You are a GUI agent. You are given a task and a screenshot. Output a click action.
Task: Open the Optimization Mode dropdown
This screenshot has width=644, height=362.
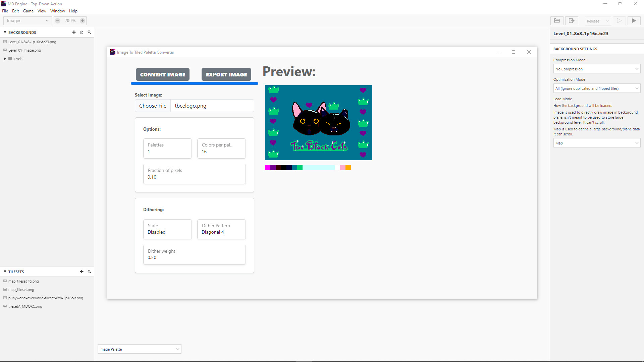click(x=596, y=88)
